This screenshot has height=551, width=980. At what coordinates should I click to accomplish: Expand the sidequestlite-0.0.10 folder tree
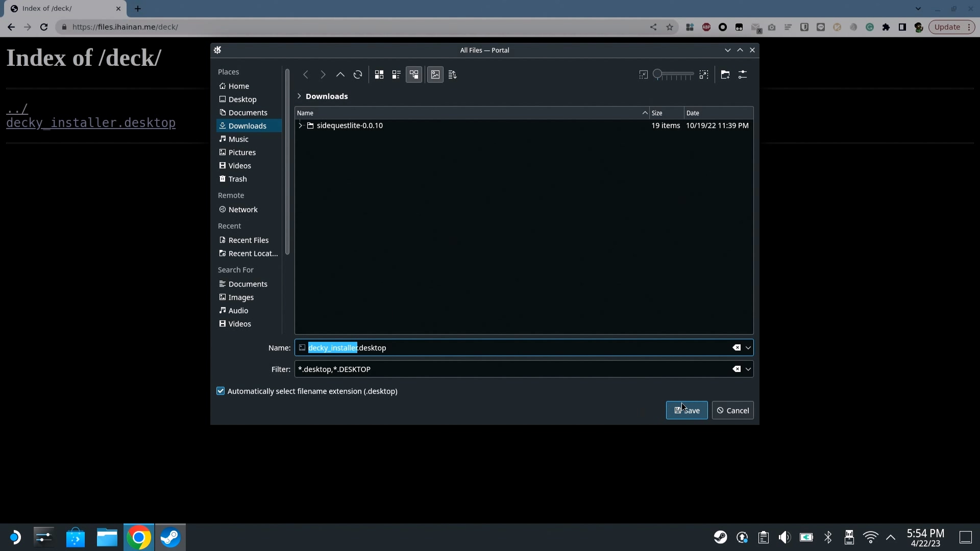coord(301,126)
